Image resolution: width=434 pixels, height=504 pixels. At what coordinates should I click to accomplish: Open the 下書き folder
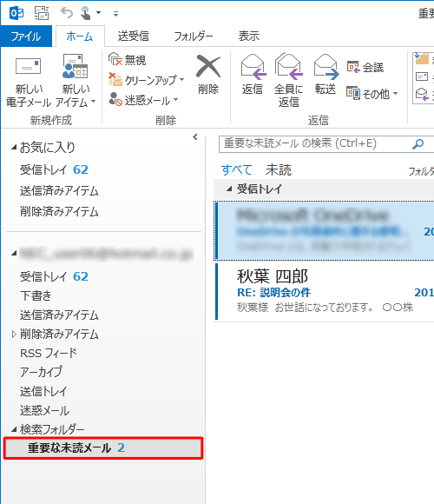click(x=36, y=295)
